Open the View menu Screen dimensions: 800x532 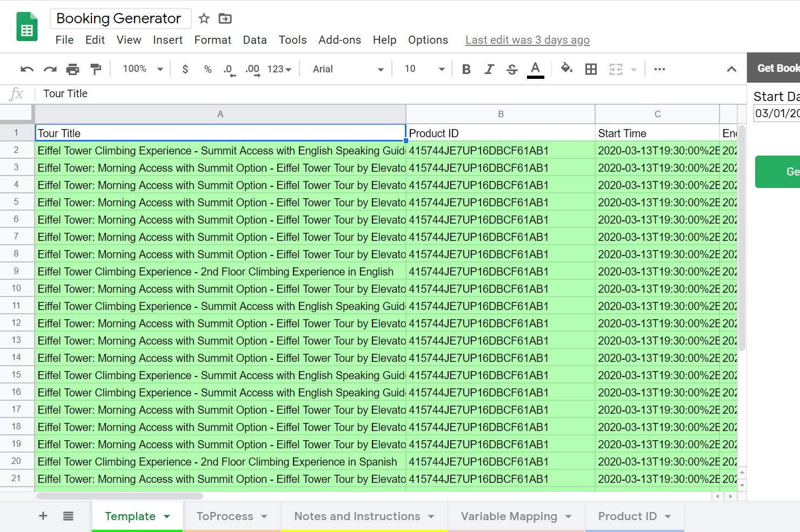pos(129,40)
